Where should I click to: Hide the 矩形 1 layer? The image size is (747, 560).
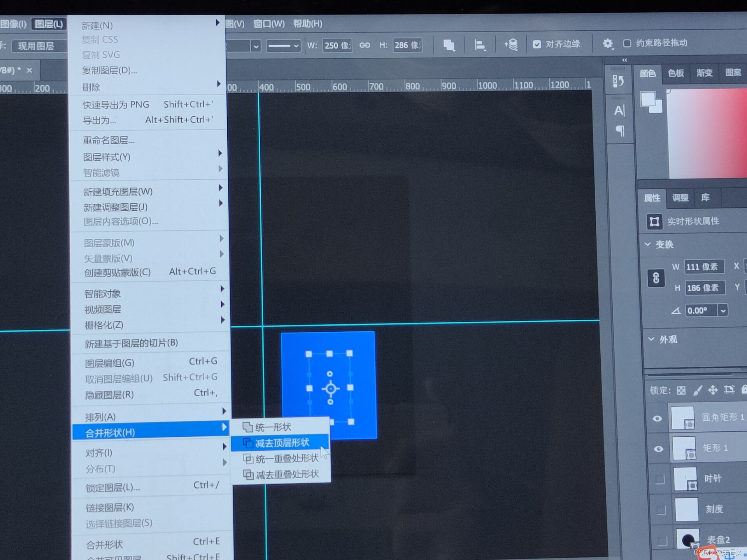(658, 449)
